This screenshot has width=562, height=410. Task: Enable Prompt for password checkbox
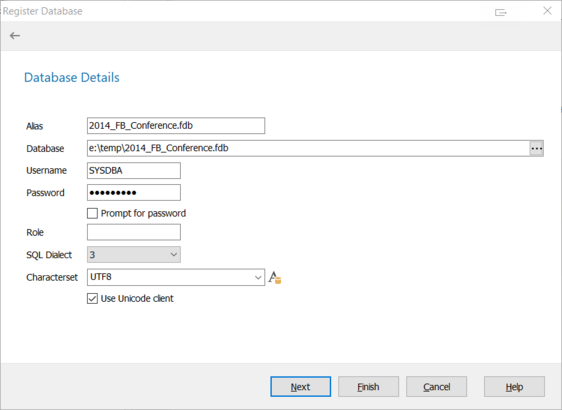tap(92, 214)
